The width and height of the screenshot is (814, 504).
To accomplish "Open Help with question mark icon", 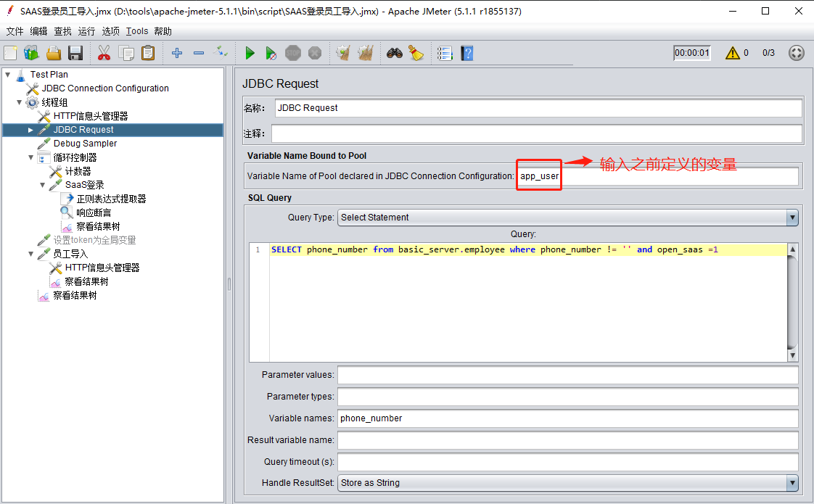I will tap(466, 53).
